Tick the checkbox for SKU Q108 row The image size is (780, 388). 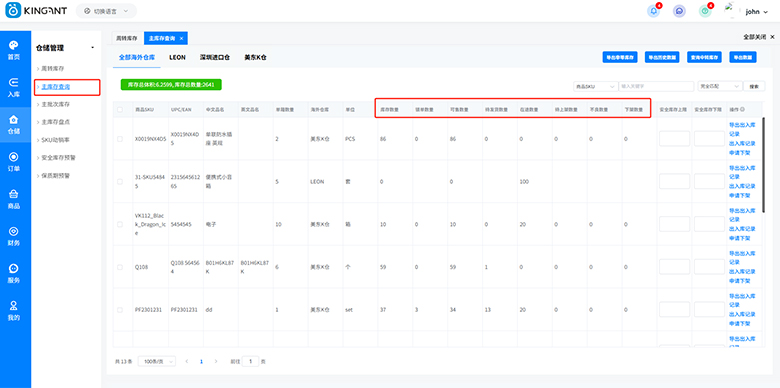[120, 267]
